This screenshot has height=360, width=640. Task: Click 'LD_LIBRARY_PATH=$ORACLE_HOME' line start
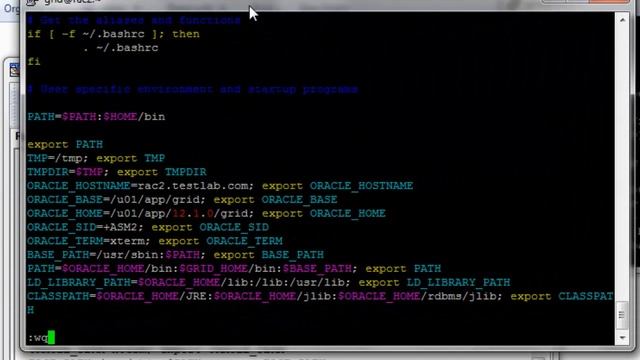coord(124,282)
